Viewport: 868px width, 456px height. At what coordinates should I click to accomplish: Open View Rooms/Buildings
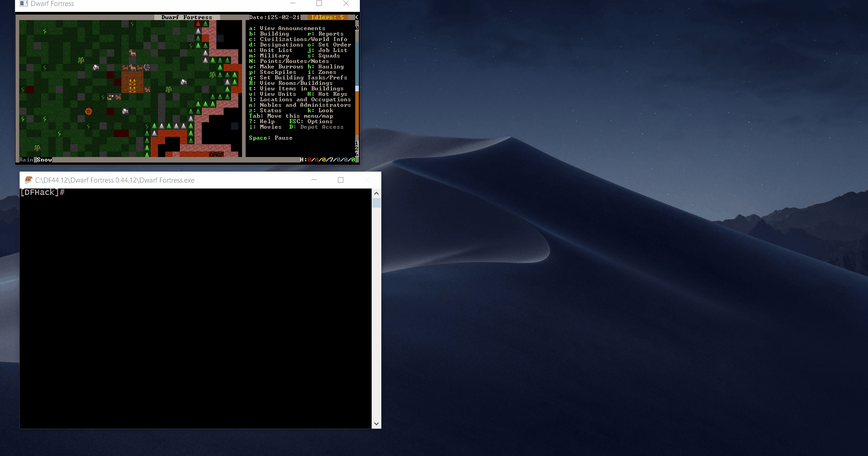pos(291,83)
